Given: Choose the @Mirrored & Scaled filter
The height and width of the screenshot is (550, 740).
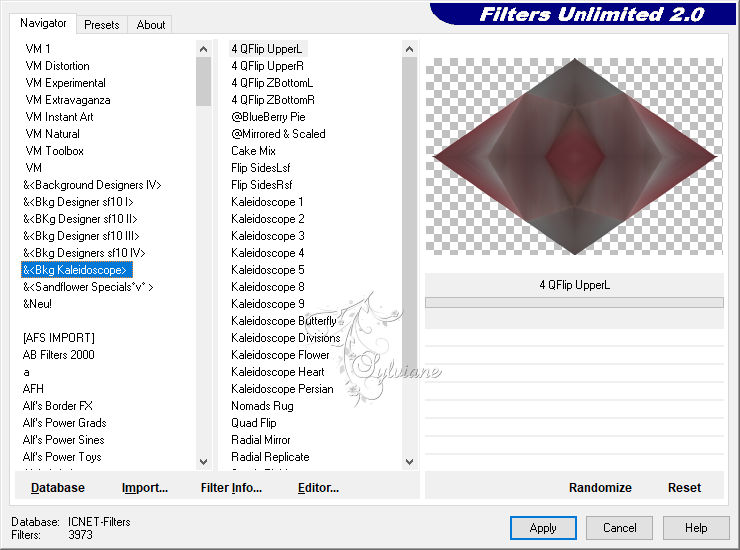Looking at the screenshot, I should click(278, 134).
